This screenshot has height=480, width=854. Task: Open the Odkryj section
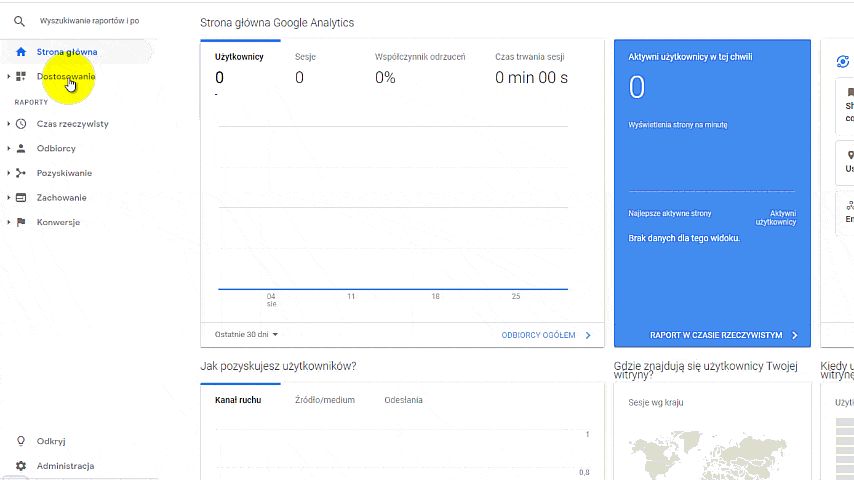click(51, 441)
